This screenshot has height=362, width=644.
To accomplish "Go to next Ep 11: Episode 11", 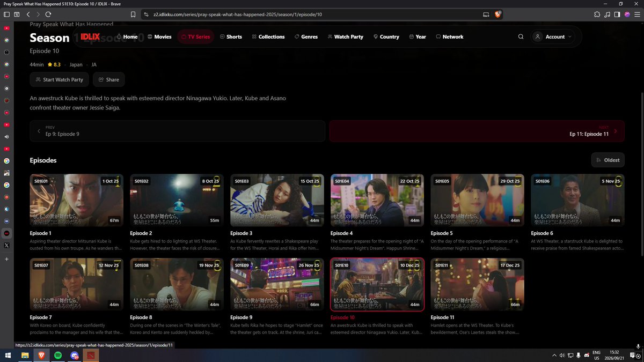I will click(477, 131).
